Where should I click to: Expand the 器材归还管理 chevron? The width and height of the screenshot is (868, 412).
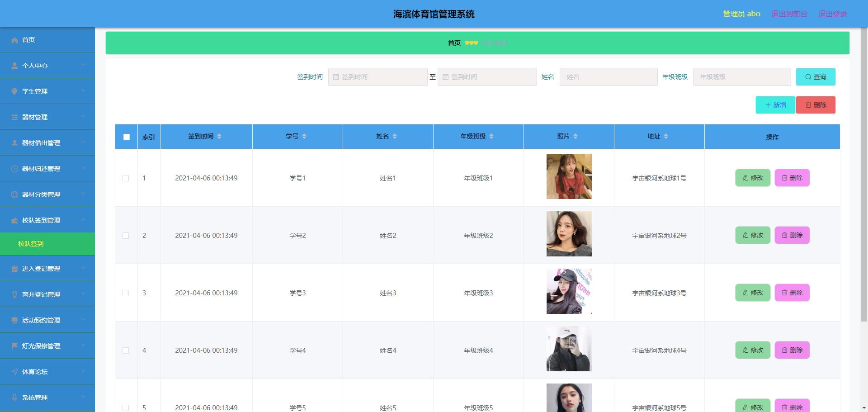tap(84, 168)
